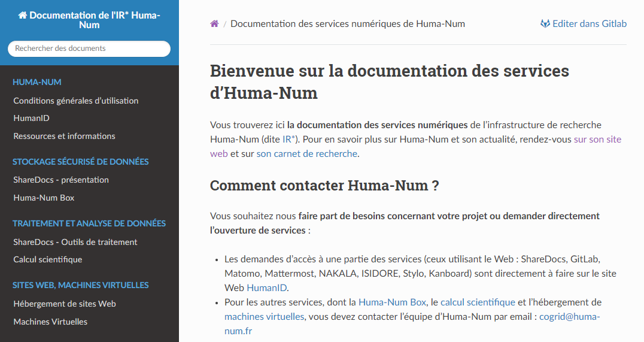Open the 'calcul scientifique' inline link

point(478,302)
